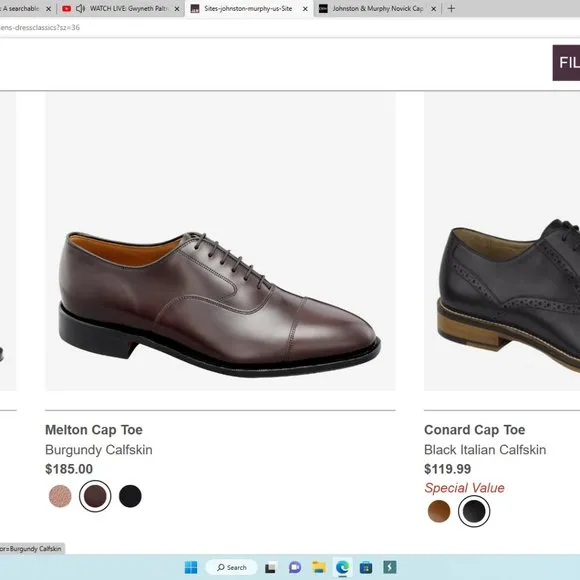Open File Explorer from the taskbar
Screen dimensions: 580x580
(x=319, y=567)
